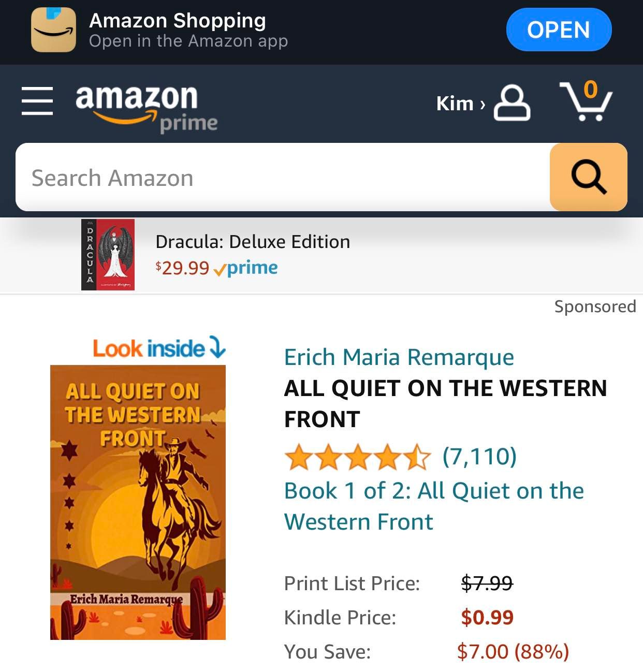The height and width of the screenshot is (672, 643).
Task: Open the hamburger navigation menu
Action: coord(37,101)
